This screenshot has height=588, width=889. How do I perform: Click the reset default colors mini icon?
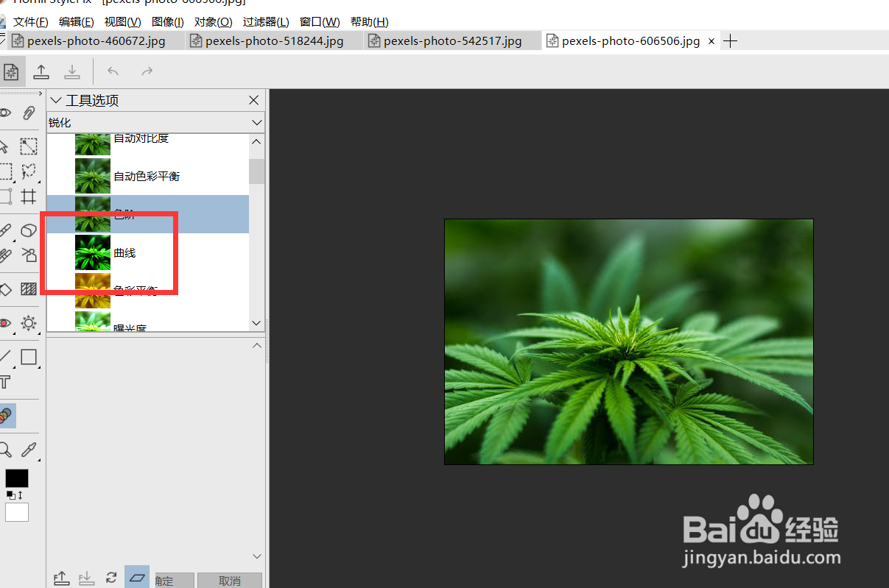point(10,495)
